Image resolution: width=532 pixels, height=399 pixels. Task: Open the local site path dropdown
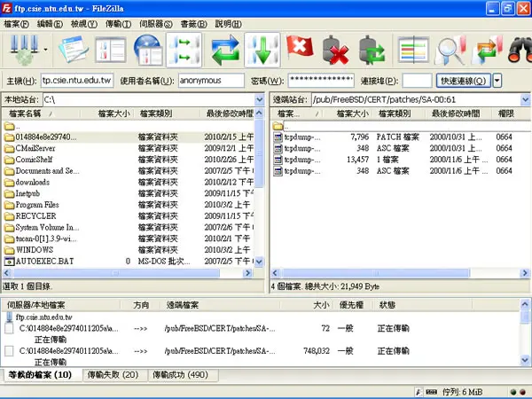(260, 99)
